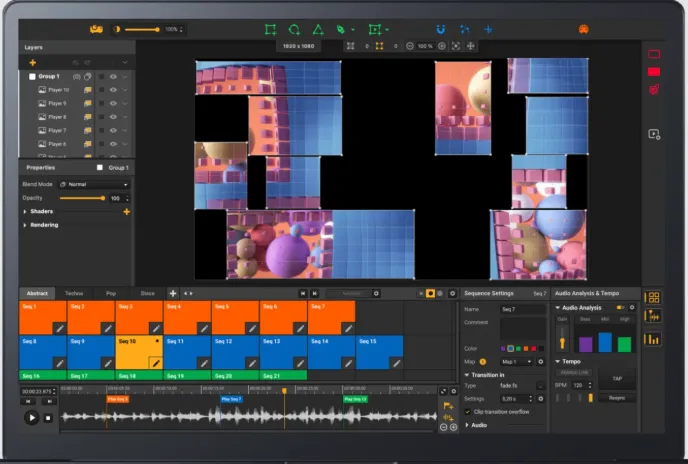Collapse the Tempo section
688x464 pixels.
pos(558,361)
